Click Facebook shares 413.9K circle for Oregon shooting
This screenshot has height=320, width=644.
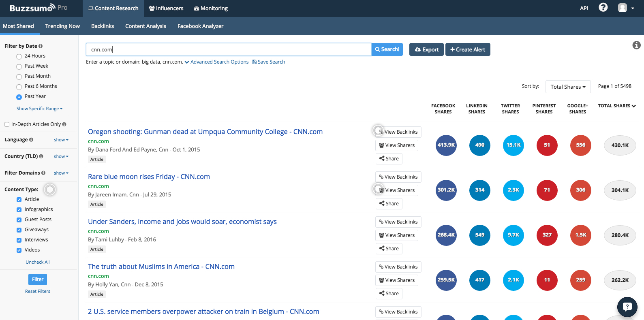[446, 145]
